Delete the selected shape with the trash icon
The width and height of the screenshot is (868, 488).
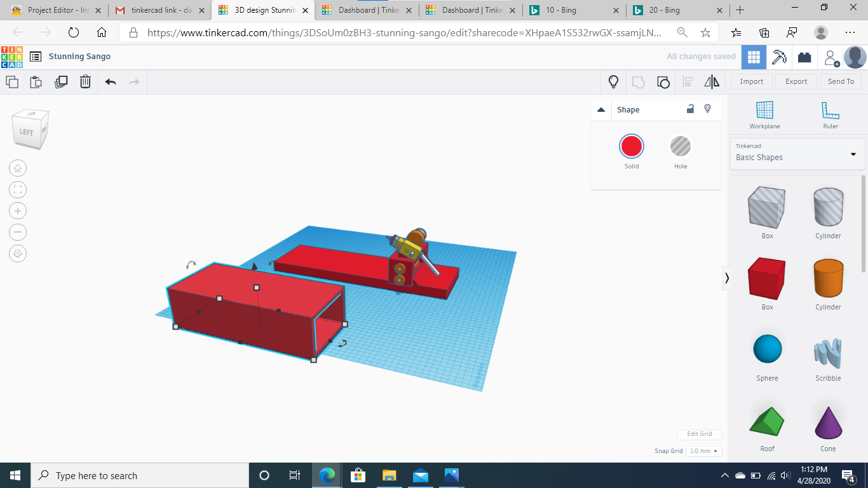(85, 82)
